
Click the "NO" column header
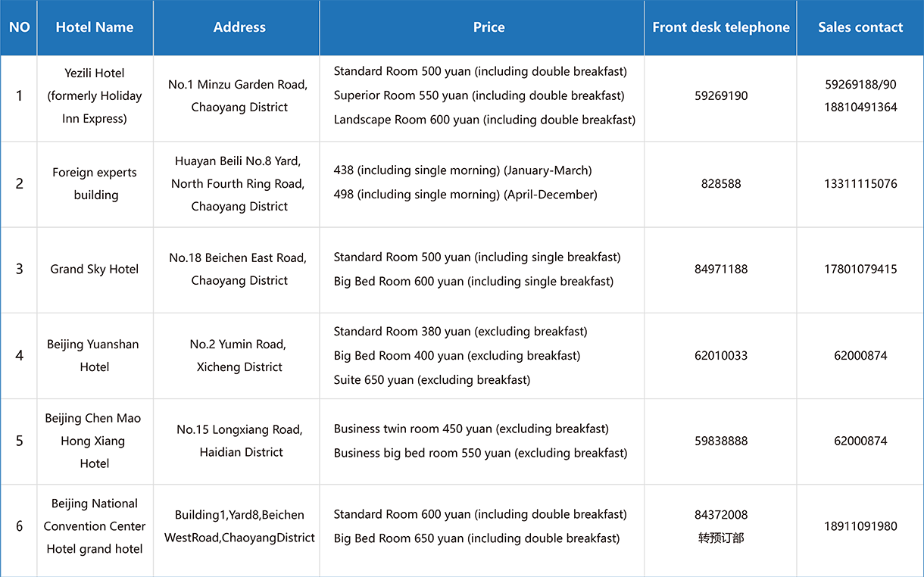[x=19, y=27]
